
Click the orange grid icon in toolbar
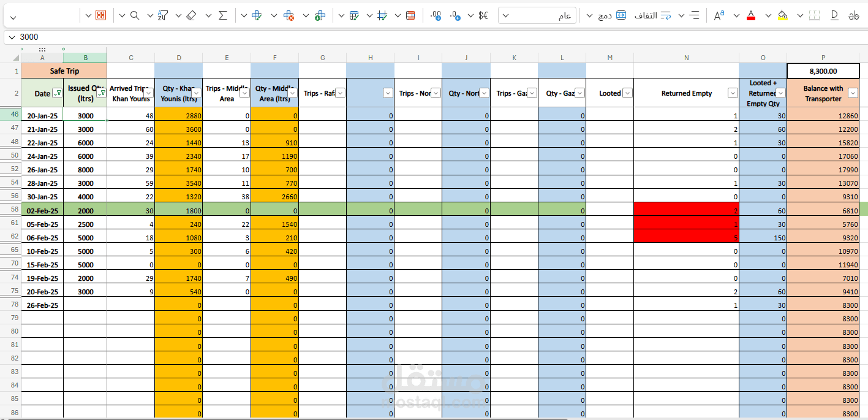coord(101,15)
